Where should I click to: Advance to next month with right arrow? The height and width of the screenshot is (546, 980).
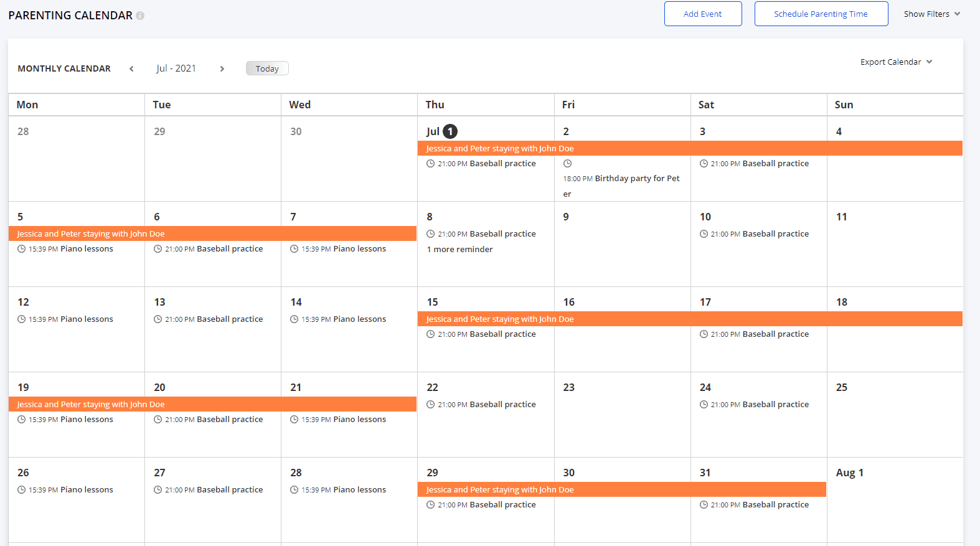pos(222,69)
